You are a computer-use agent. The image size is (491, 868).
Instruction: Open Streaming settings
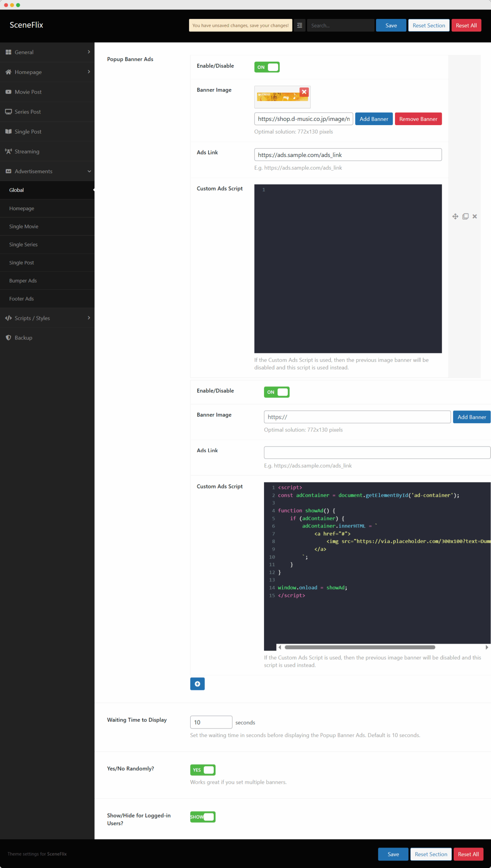click(x=47, y=151)
